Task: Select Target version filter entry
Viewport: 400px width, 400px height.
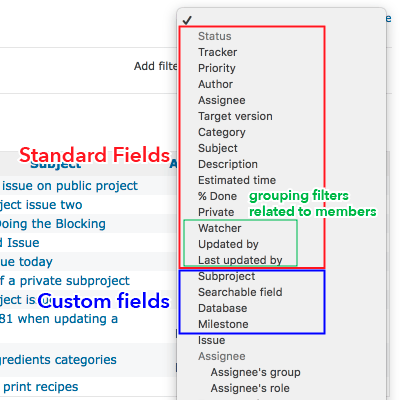Action: [235, 116]
